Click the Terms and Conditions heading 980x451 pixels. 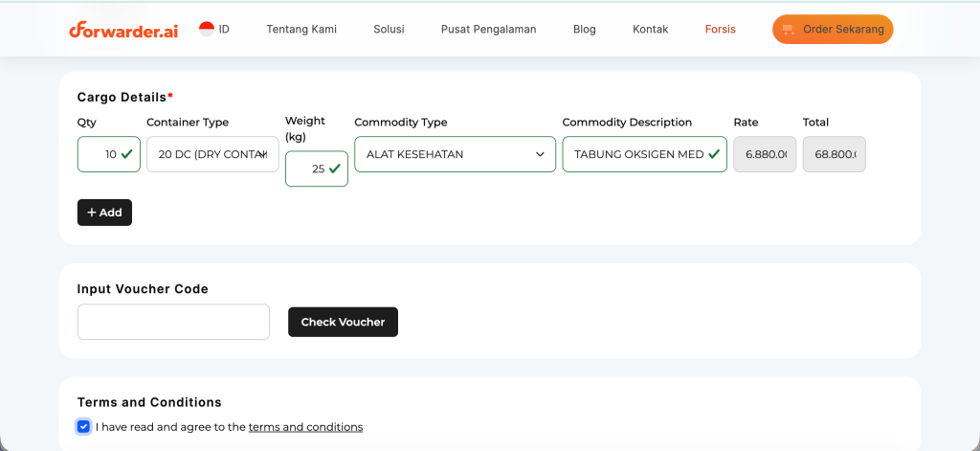pyautogui.click(x=149, y=402)
